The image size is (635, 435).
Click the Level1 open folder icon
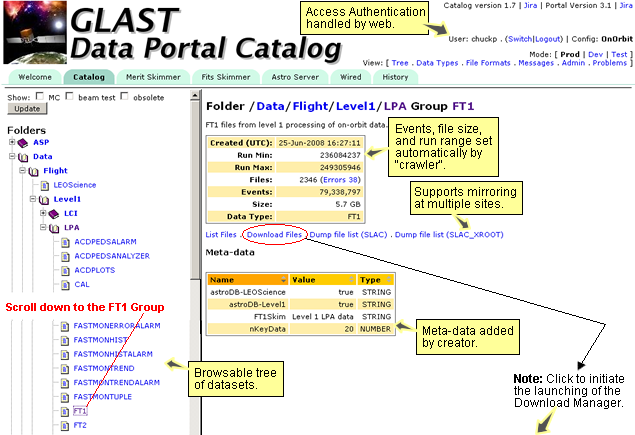pos(44,200)
